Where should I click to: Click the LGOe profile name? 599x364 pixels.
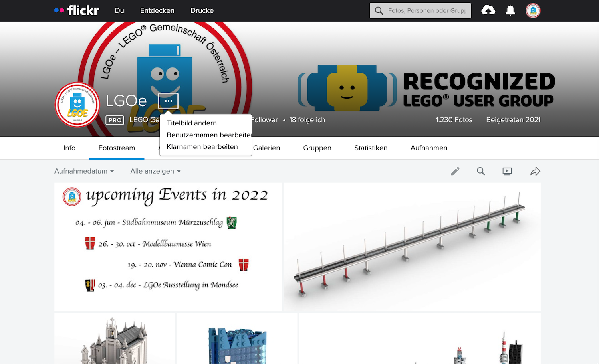[x=126, y=101]
